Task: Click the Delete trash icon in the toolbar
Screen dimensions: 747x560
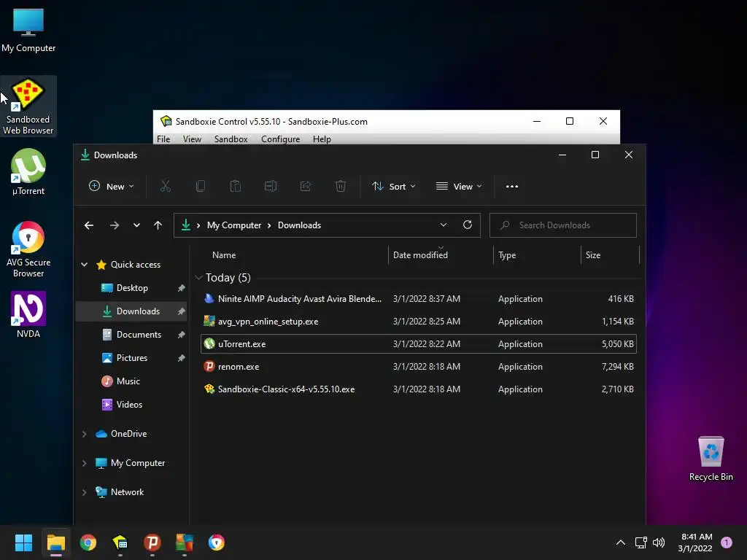Action: [x=341, y=186]
